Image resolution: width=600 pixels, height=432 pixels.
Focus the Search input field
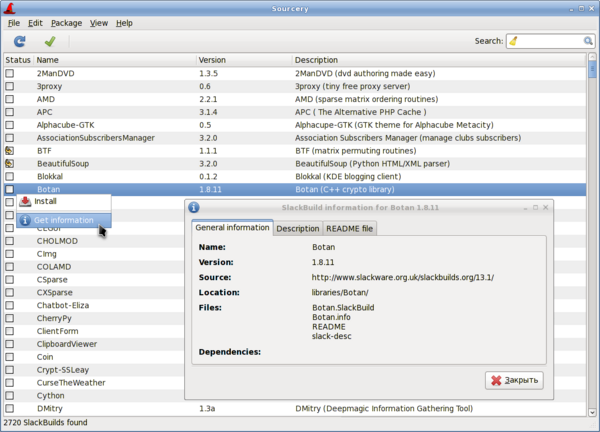pyautogui.click(x=550, y=41)
